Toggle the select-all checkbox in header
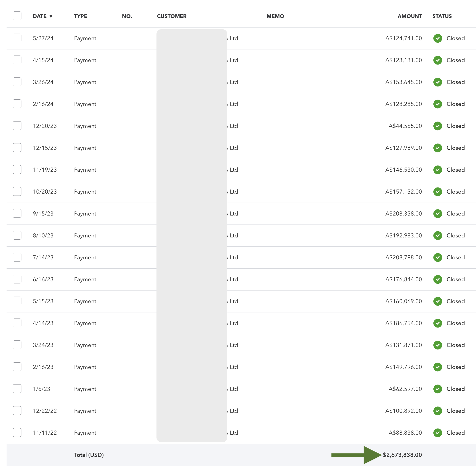The image size is (476, 469). pyautogui.click(x=17, y=16)
